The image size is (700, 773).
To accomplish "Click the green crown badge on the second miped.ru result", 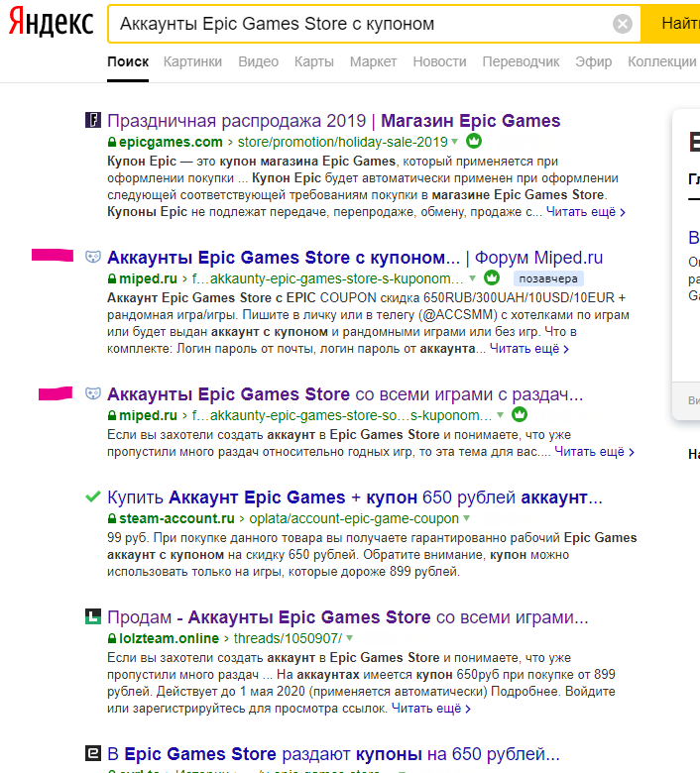I will pyautogui.click(x=519, y=414).
